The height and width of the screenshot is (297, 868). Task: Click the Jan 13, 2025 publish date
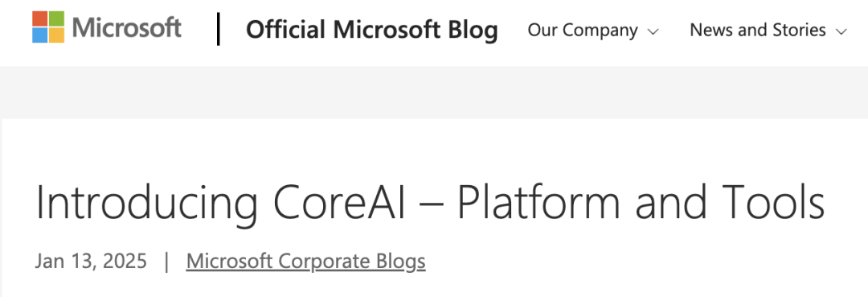[91, 261]
